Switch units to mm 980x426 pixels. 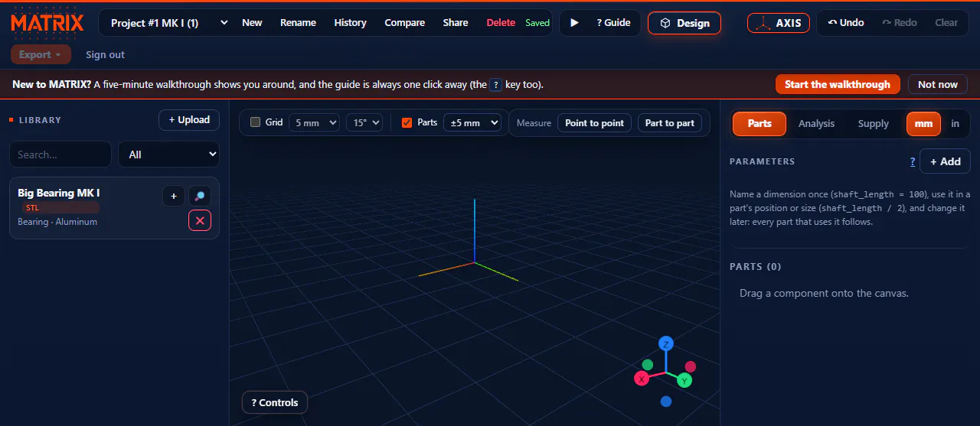pyautogui.click(x=924, y=123)
